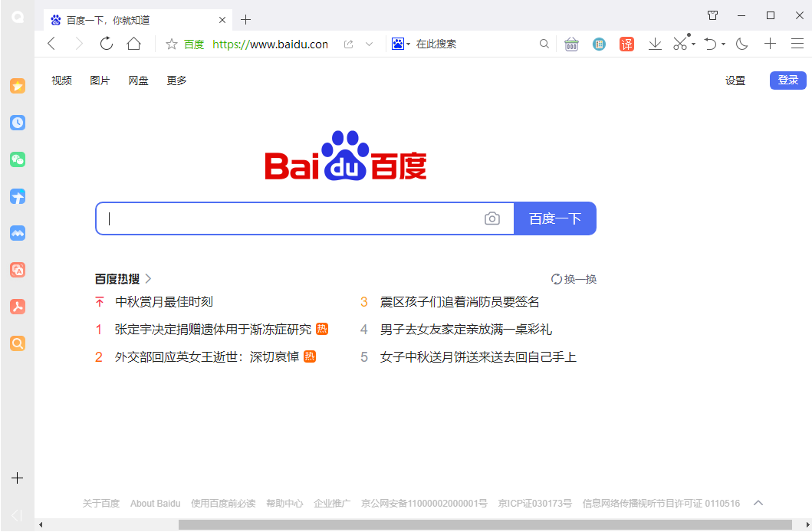Collapse footer with the up chevron
The width and height of the screenshot is (812, 532).
[x=758, y=503]
